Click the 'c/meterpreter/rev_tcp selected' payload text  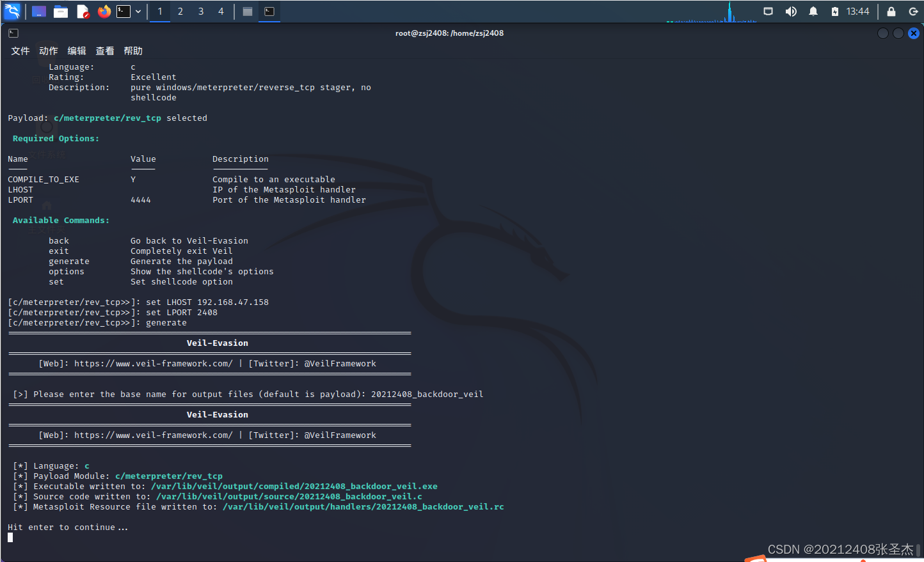pyautogui.click(x=131, y=118)
